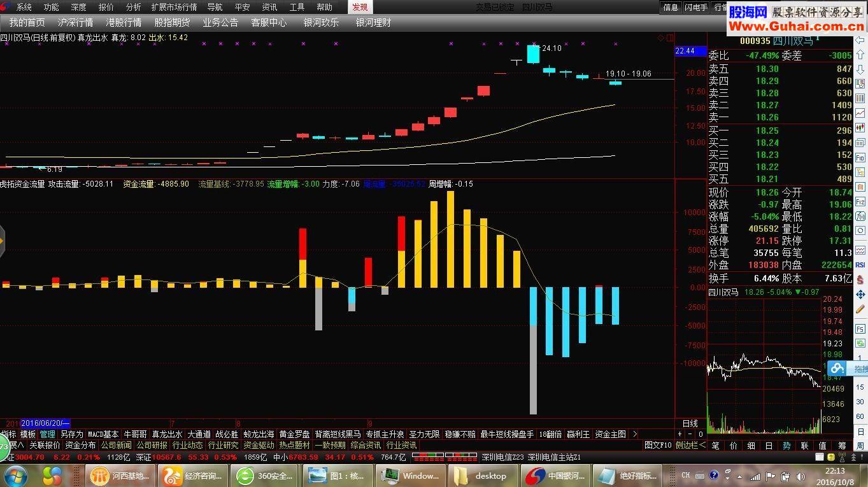The height and width of the screenshot is (487, 868).
Task: Click the 信息 button at top right
Action: tap(671, 7)
